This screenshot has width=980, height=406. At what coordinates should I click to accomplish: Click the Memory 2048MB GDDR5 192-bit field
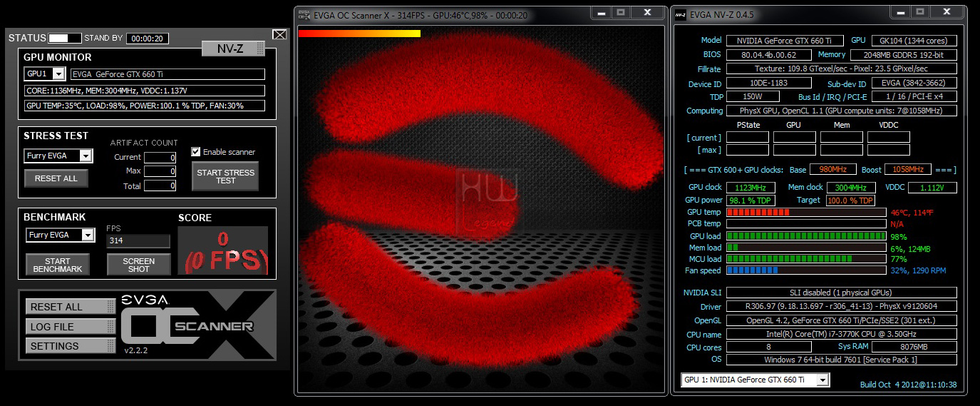point(904,54)
